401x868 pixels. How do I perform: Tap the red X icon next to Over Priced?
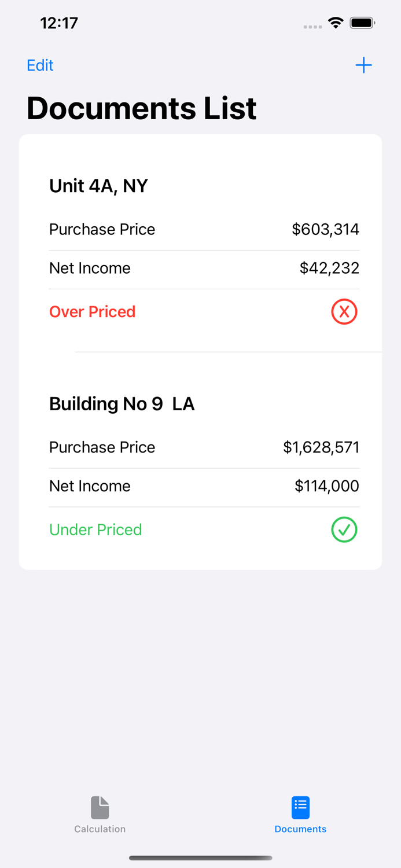click(x=344, y=311)
